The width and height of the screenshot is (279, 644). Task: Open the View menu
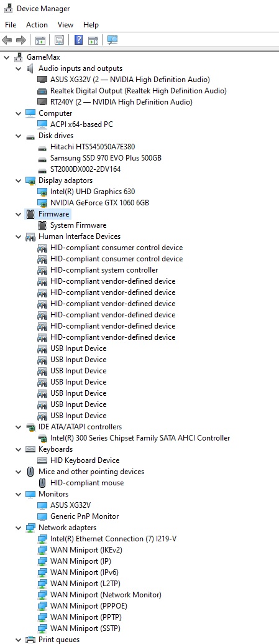pos(66,25)
